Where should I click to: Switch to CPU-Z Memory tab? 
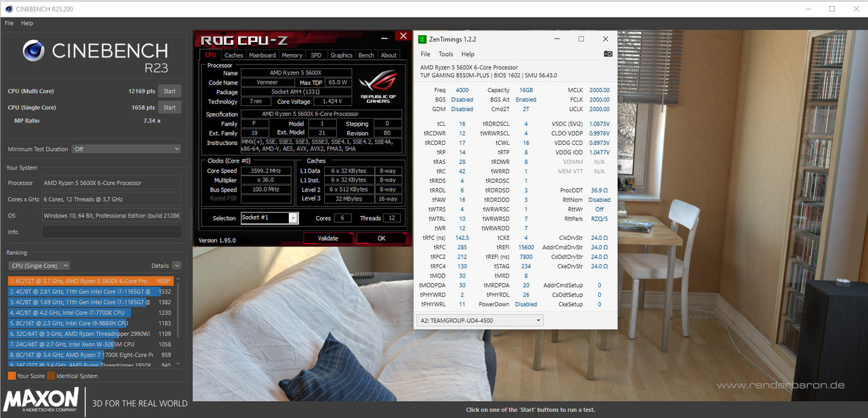[x=292, y=56]
